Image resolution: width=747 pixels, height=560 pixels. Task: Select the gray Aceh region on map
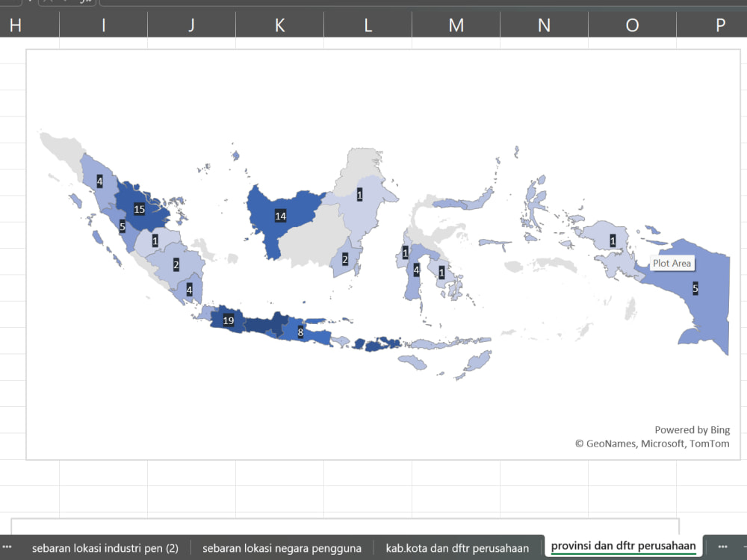(64, 149)
